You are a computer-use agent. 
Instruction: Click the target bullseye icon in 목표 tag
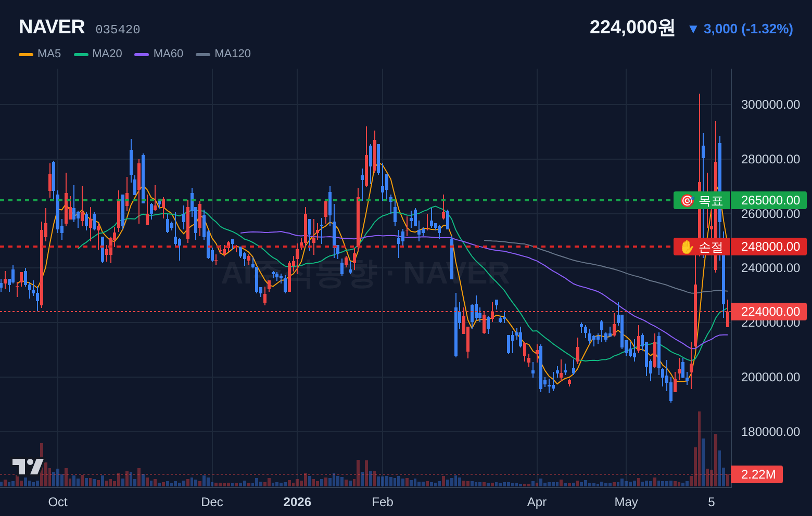(687, 200)
